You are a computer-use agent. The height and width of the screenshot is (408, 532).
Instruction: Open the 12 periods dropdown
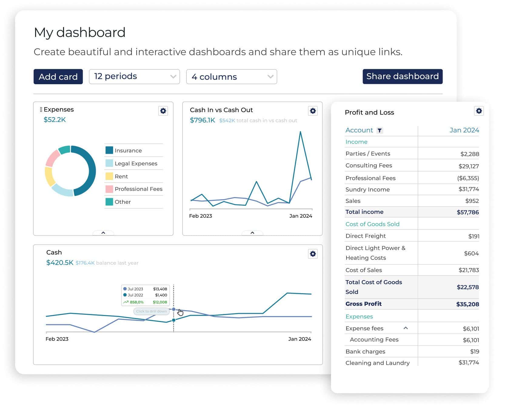click(134, 76)
